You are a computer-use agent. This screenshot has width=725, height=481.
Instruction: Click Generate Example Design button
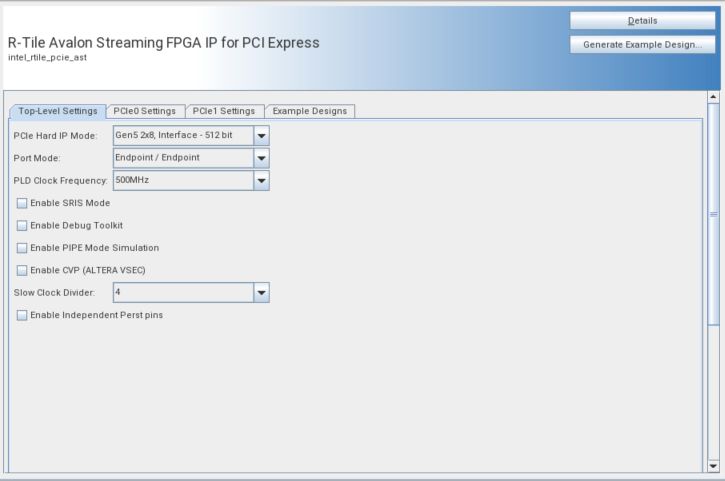pos(642,45)
